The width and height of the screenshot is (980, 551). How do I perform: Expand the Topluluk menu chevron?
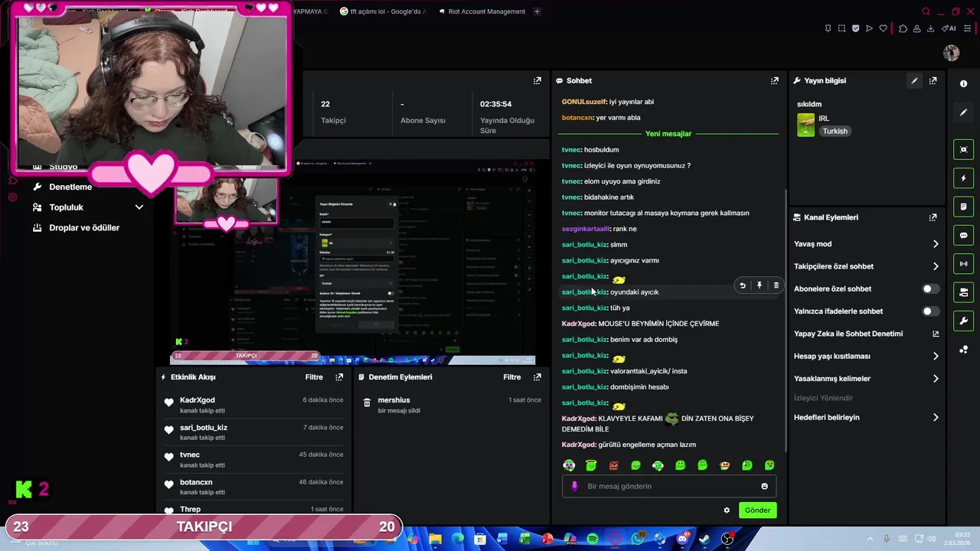click(139, 207)
